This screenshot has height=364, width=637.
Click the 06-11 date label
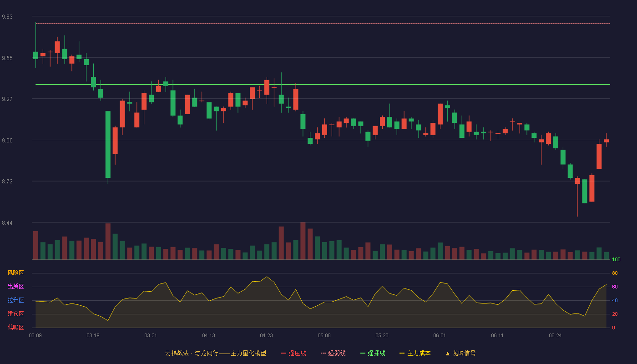[x=497, y=336]
